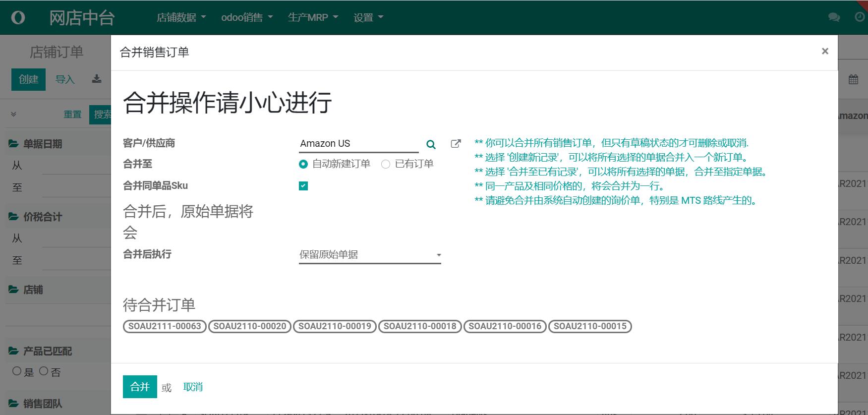The width and height of the screenshot is (868, 415).
Task: Select 已有订单 radio option
Action: point(386,164)
